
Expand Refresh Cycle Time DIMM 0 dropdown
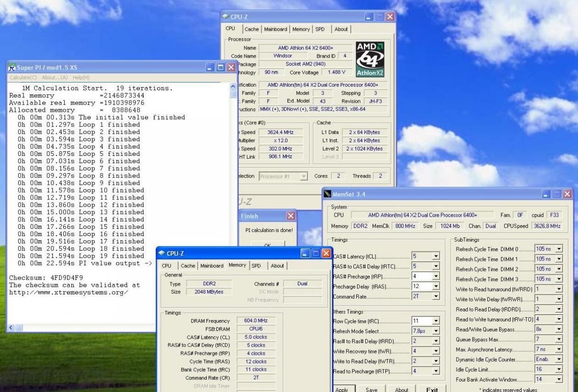click(559, 249)
